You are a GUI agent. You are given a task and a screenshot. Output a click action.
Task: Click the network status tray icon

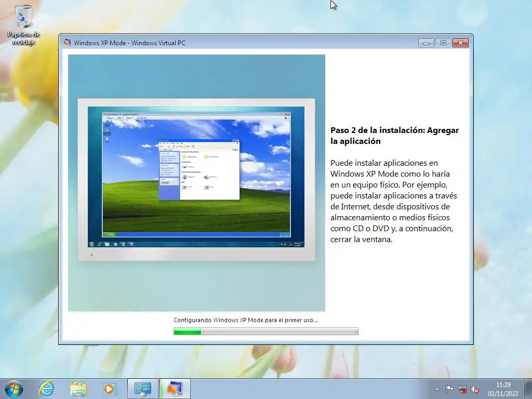click(x=462, y=389)
